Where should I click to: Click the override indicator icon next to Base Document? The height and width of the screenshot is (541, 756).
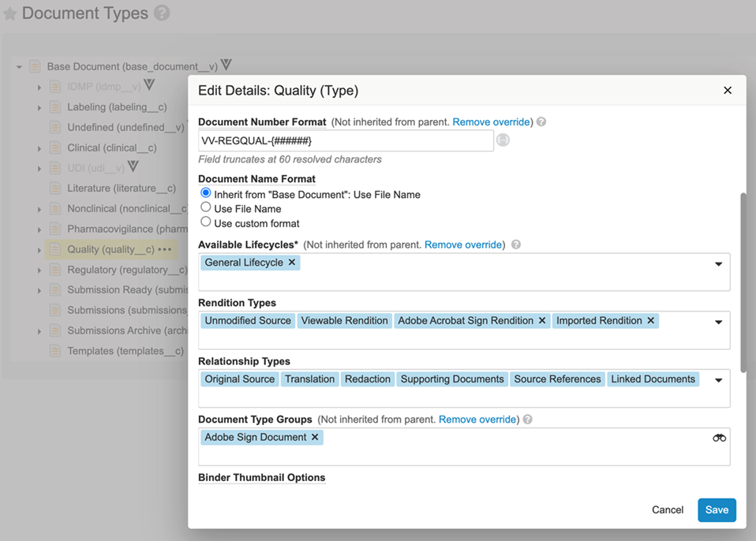click(x=225, y=65)
